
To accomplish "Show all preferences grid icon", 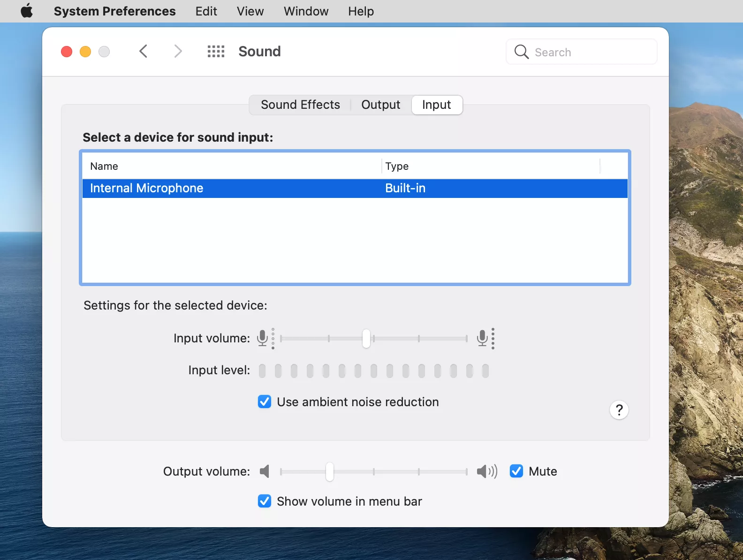I will coord(216,51).
